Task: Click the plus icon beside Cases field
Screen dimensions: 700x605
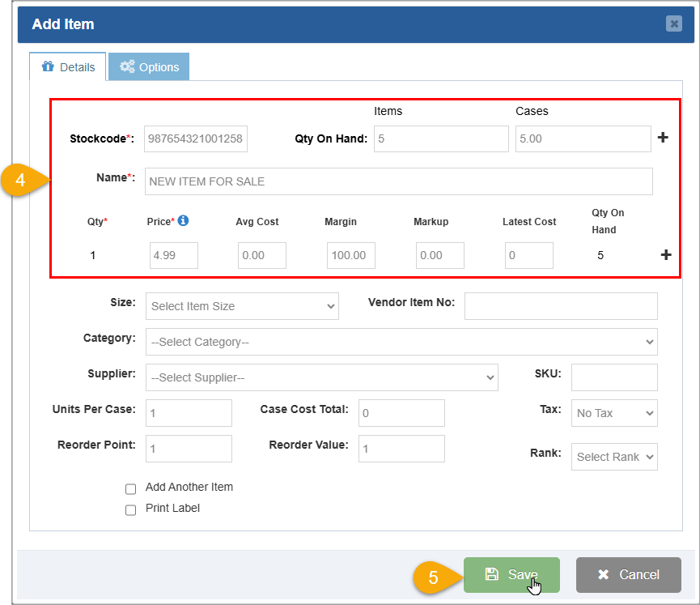Action: click(663, 138)
